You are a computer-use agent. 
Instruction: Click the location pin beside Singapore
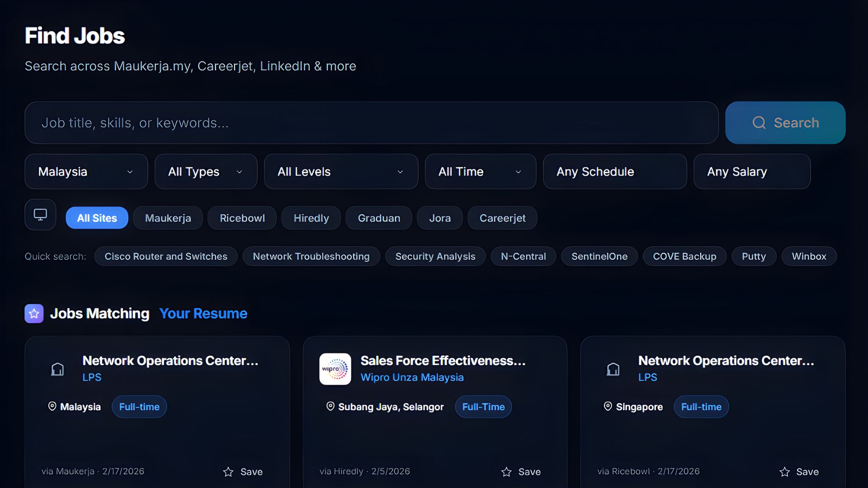[x=608, y=406]
